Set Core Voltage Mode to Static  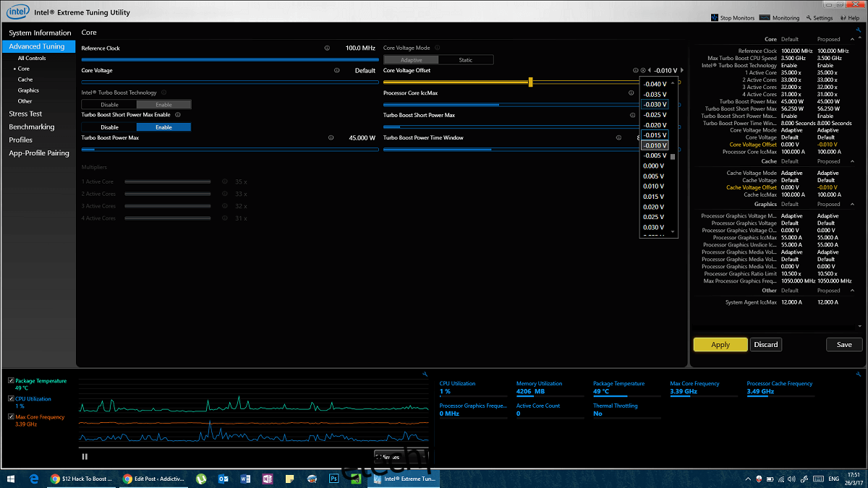click(466, 60)
